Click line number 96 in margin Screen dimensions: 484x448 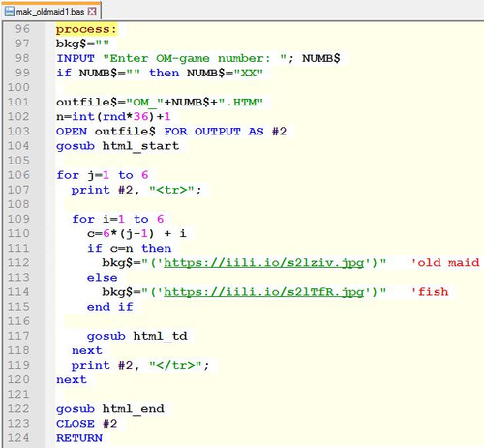point(22,29)
